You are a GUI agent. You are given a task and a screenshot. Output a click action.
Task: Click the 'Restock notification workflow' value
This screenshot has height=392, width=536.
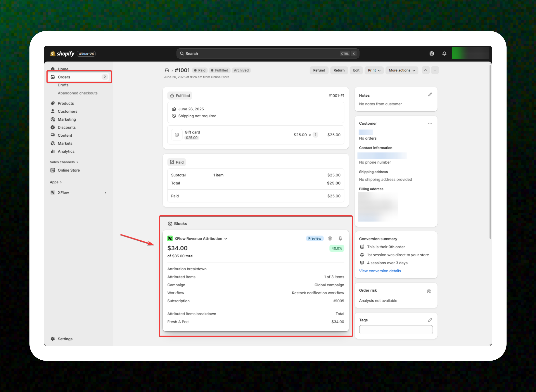[318, 293]
